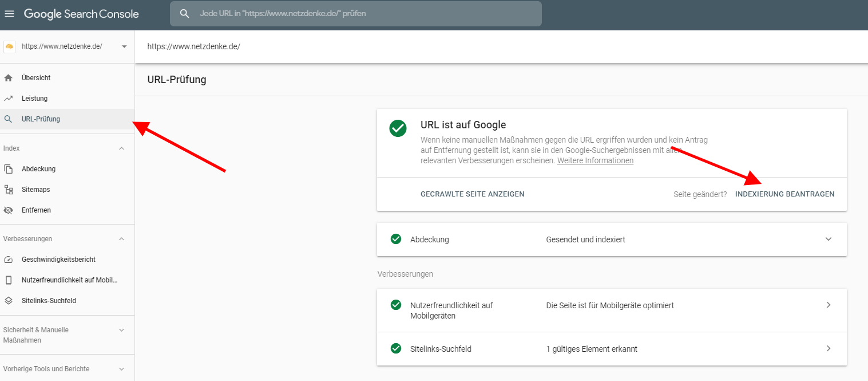
Task: Click '1 gültiges Element erkannt' text
Action: (592, 349)
